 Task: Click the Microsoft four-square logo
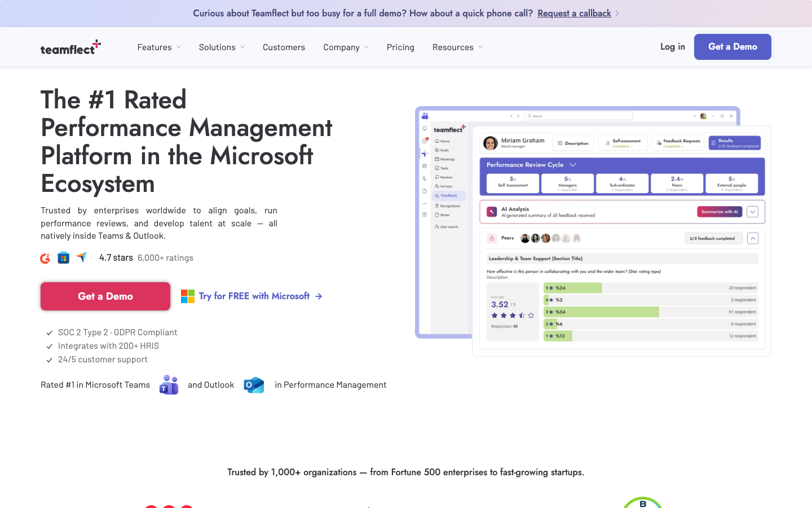click(x=188, y=296)
